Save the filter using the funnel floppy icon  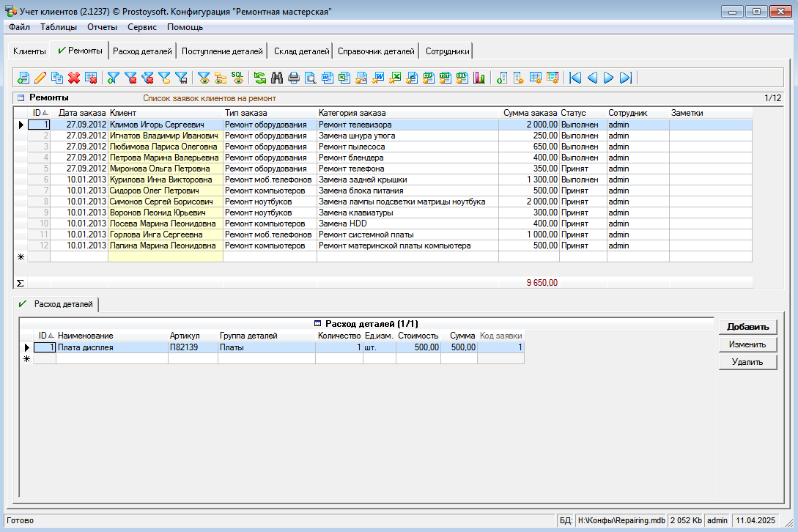click(x=181, y=78)
